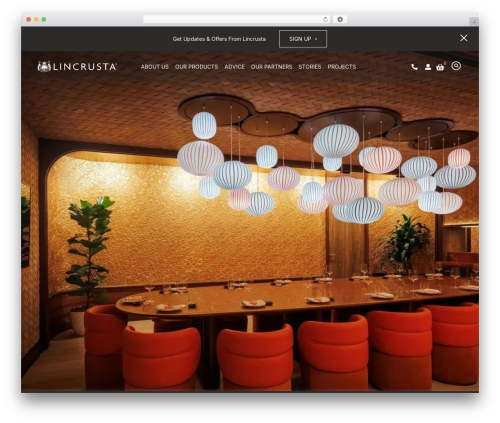Click the extension icon beside address bar

pyautogui.click(x=340, y=19)
